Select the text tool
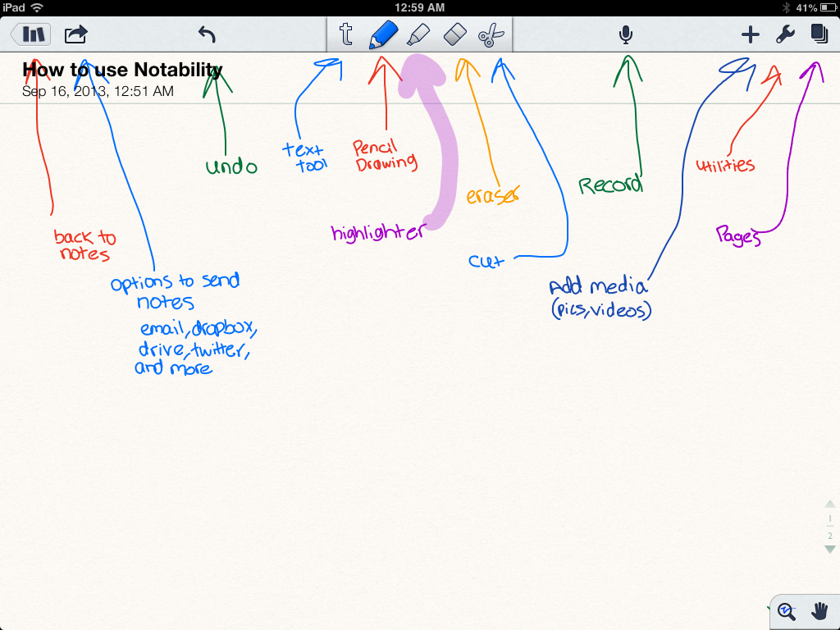The height and width of the screenshot is (630, 840). click(346, 34)
